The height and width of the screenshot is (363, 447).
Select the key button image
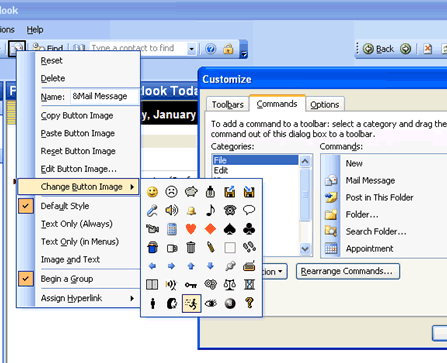click(191, 285)
